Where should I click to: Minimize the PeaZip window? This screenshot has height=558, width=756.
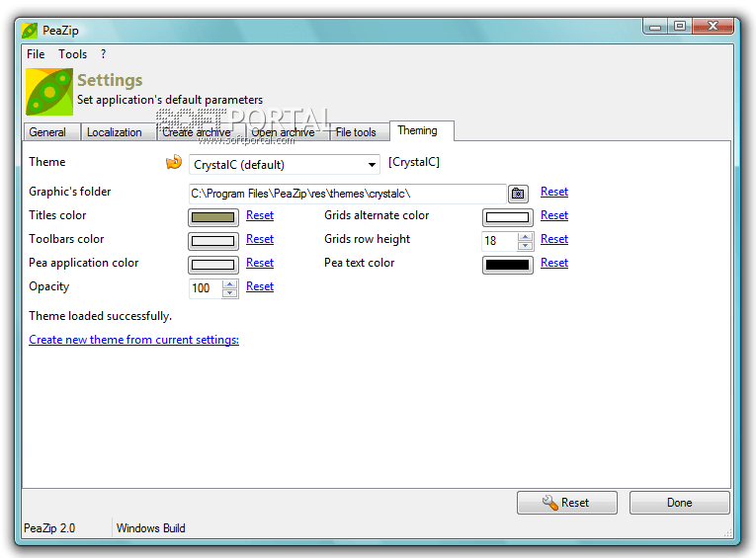point(655,27)
